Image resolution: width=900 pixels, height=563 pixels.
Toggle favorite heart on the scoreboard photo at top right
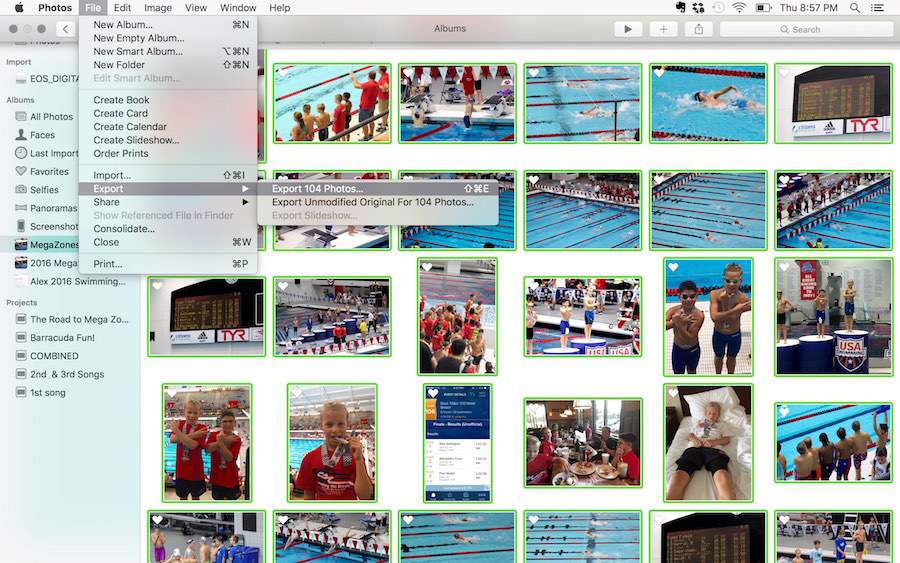tap(784, 74)
